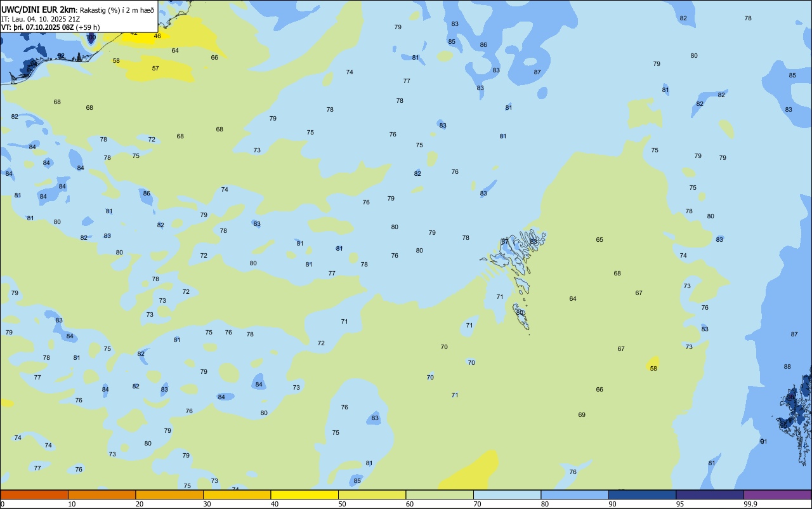Select the legend tick label '95'
Image resolution: width=812 pixels, height=509 pixels.
tap(680, 504)
